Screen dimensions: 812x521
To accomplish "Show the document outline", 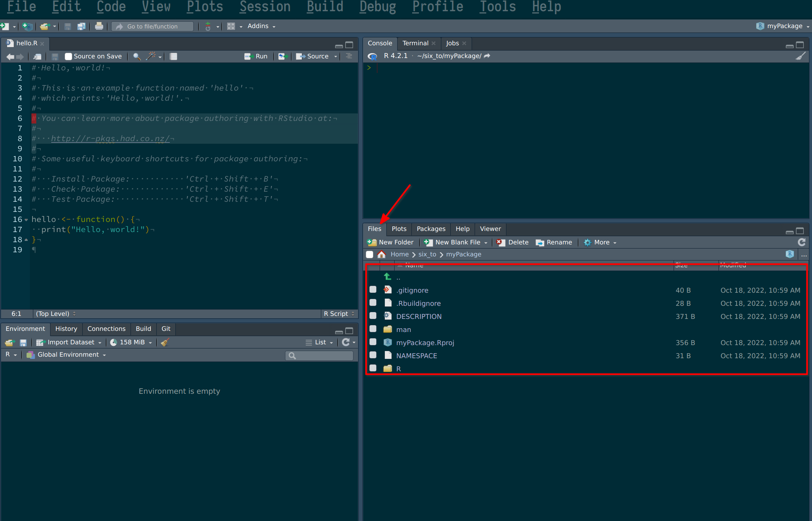I will tap(349, 56).
